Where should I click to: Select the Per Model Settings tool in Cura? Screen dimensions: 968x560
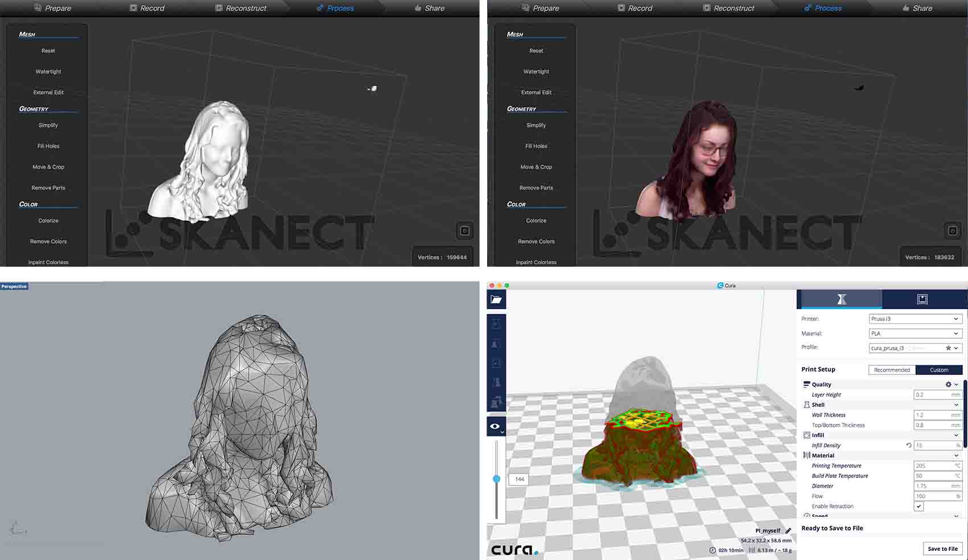[496, 402]
